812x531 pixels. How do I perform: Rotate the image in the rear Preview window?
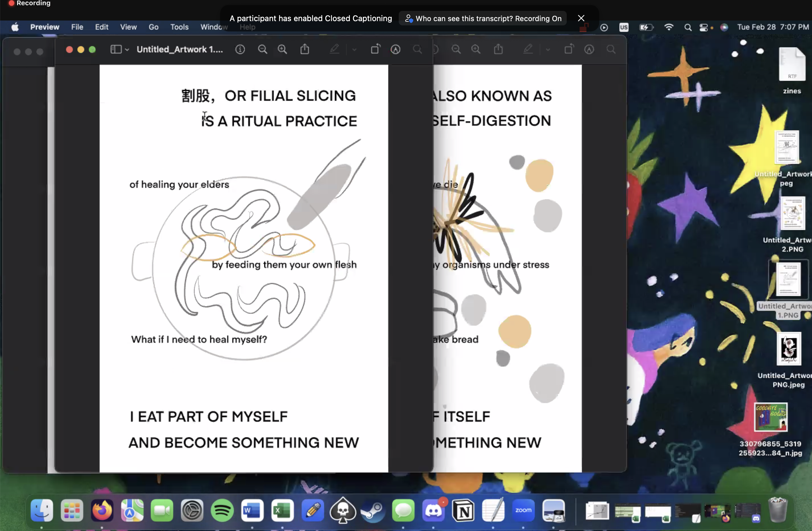(569, 50)
